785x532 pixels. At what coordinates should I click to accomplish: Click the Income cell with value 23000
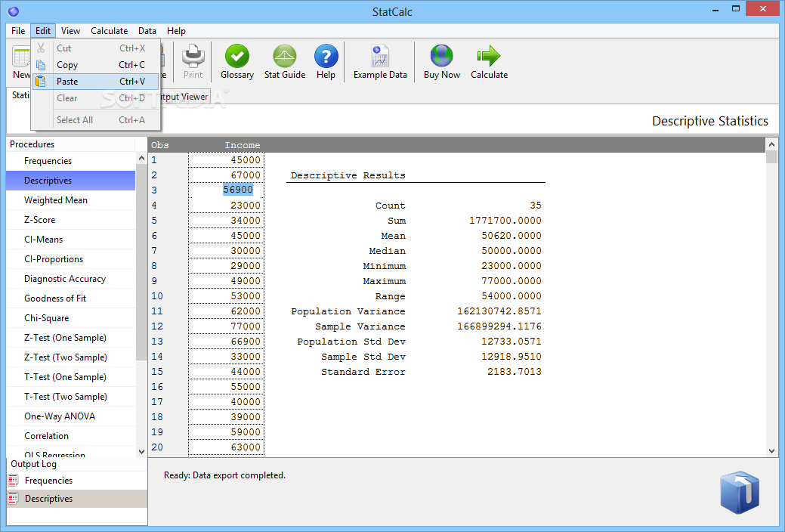point(227,205)
